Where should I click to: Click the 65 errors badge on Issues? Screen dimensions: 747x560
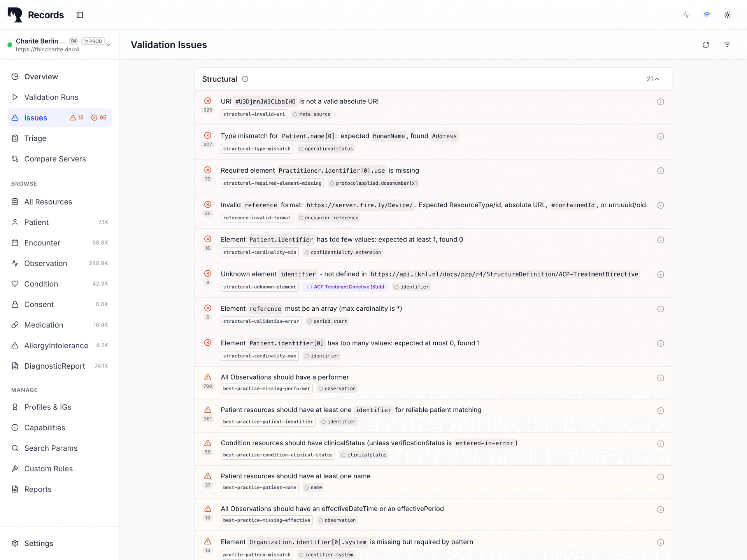coord(99,117)
